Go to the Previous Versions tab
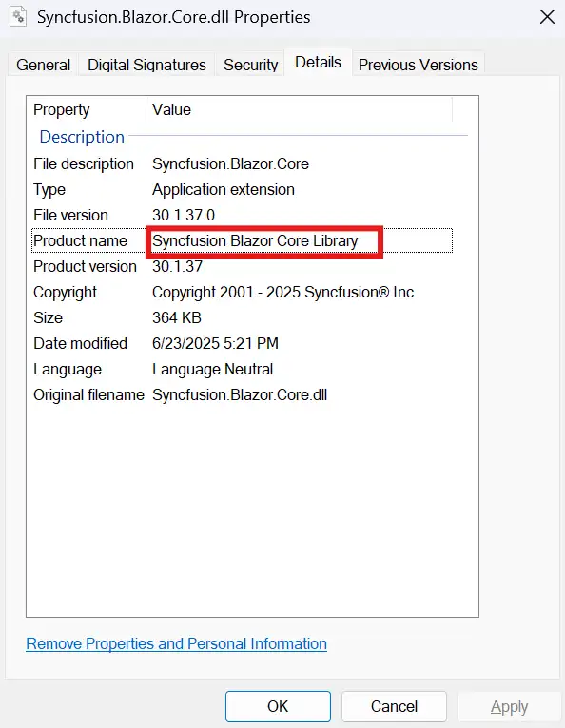The width and height of the screenshot is (565, 728). click(419, 65)
